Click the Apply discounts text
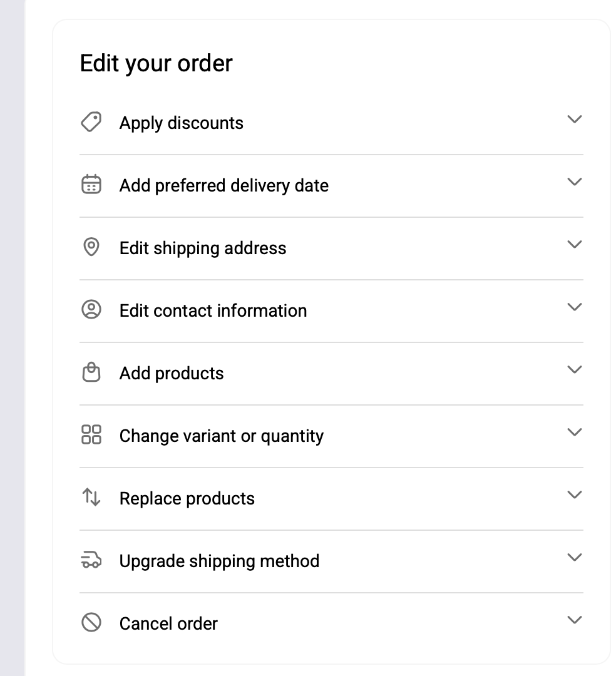 [181, 123]
